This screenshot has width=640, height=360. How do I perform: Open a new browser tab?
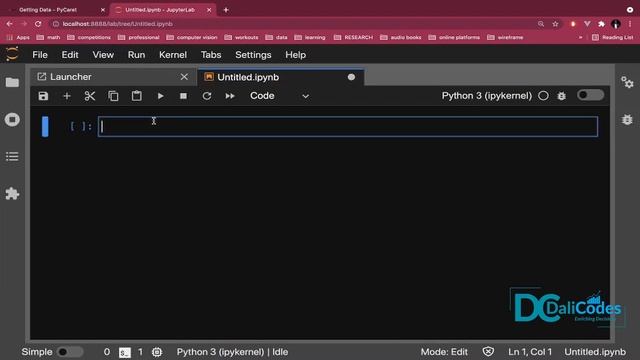(226, 10)
